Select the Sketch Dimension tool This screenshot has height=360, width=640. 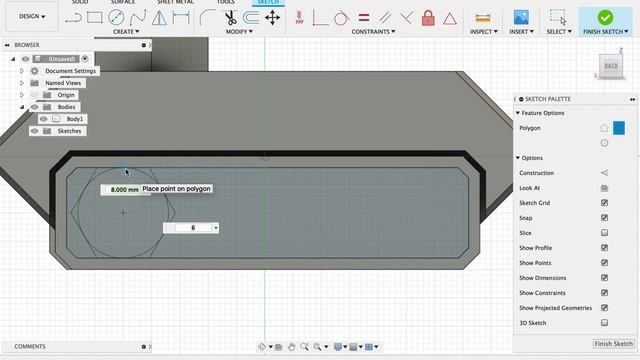click(181, 18)
